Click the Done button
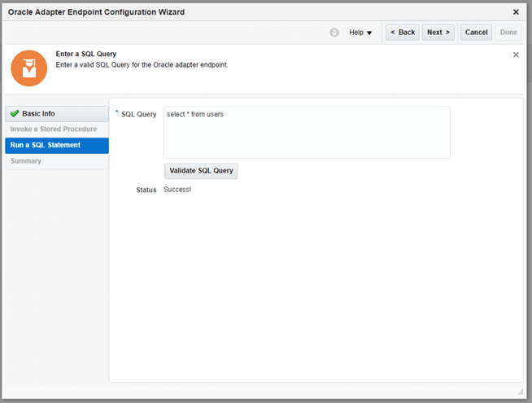The image size is (532, 403). (508, 33)
